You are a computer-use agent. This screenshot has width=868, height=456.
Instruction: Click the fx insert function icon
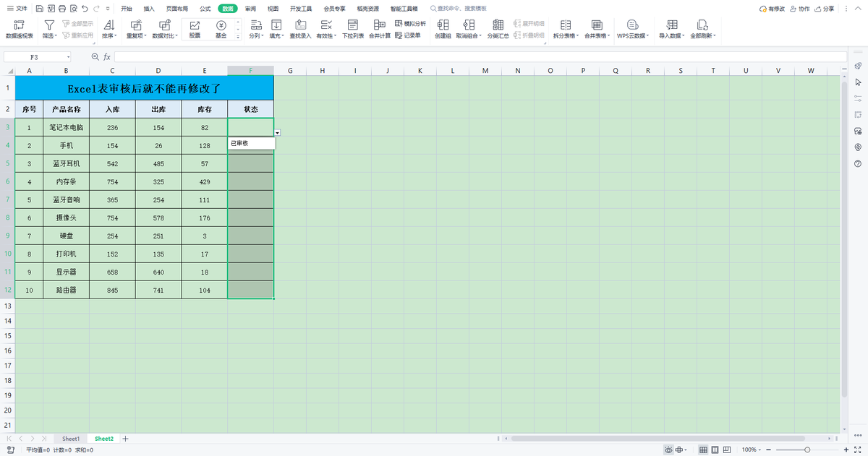[x=107, y=56]
